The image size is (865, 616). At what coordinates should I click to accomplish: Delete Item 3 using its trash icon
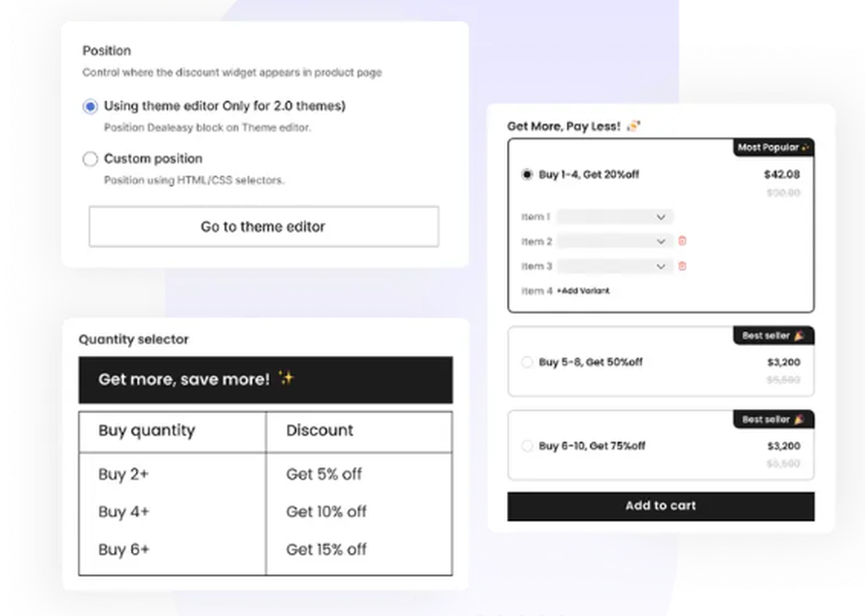pyautogui.click(x=682, y=266)
